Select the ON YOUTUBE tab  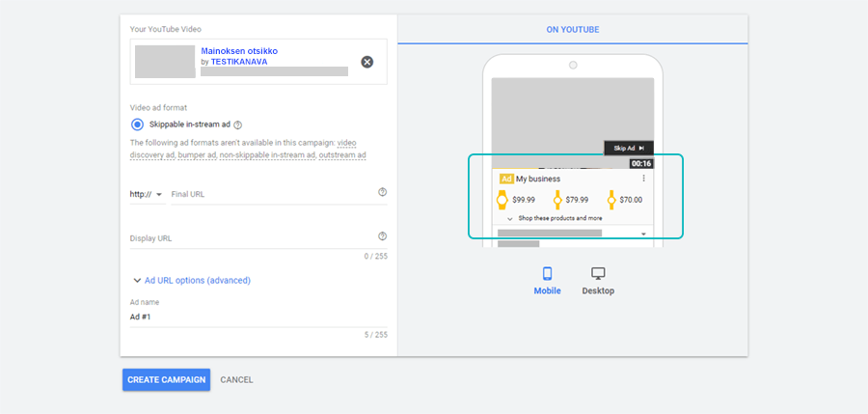click(x=572, y=29)
